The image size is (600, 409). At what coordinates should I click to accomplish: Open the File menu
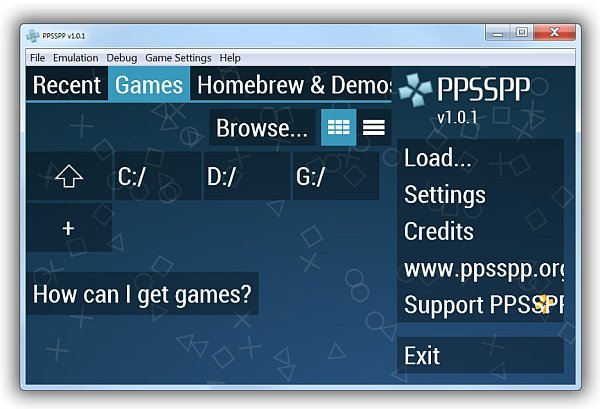point(38,58)
